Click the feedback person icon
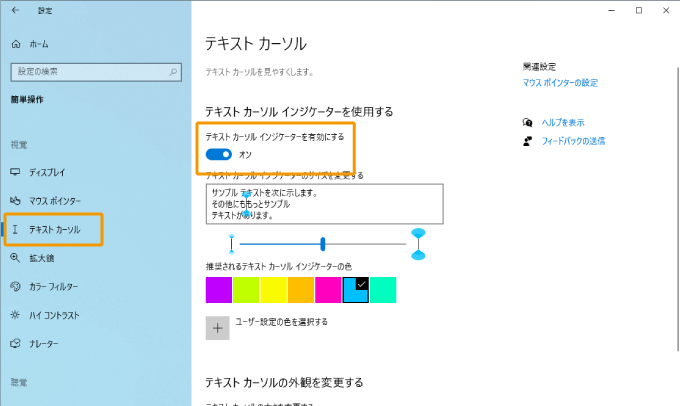The width and height of the screenshot is (680, 406). (x=528, y=141)
